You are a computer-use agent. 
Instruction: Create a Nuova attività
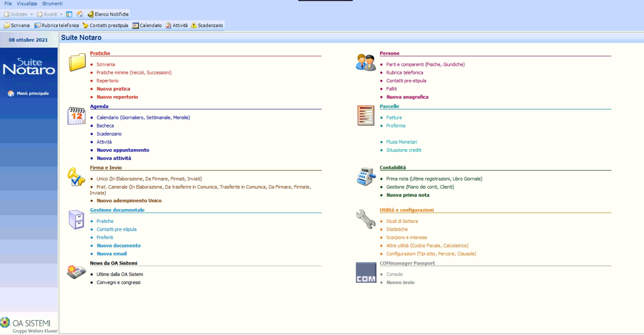(114, 158)
